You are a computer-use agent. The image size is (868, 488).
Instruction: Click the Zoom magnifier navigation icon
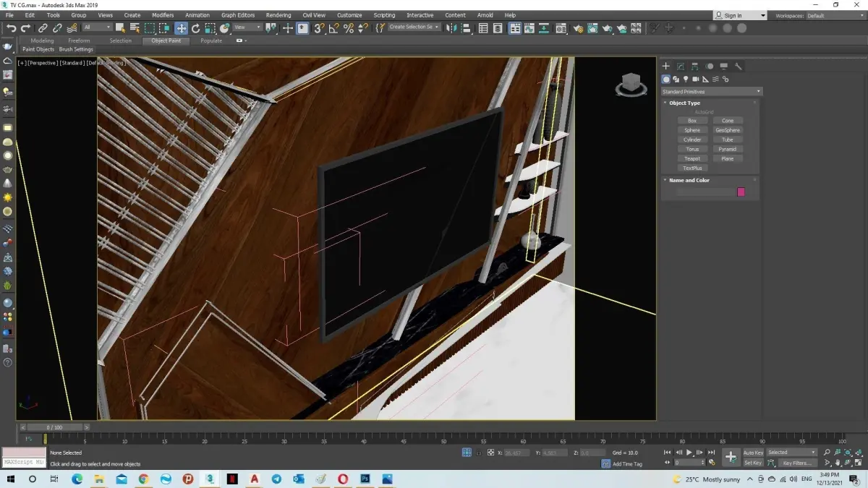tap(827, 452)
